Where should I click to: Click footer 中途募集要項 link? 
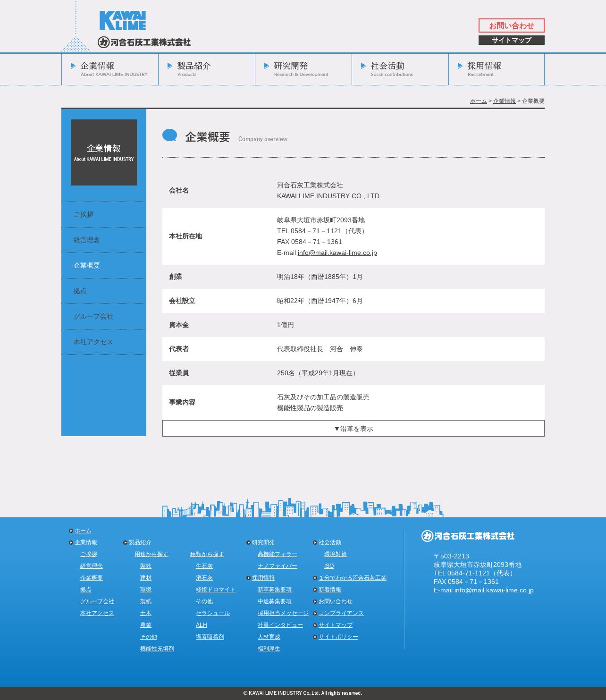click(275, 601)
